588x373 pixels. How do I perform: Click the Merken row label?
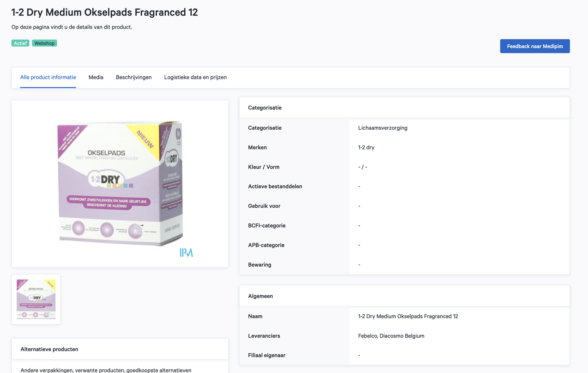click(257, 147)
